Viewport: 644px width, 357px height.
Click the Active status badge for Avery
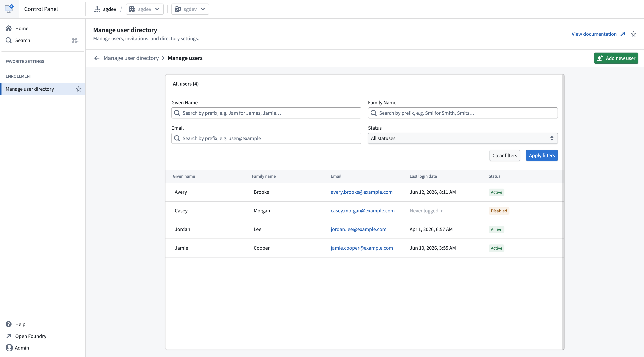(496, 192)
